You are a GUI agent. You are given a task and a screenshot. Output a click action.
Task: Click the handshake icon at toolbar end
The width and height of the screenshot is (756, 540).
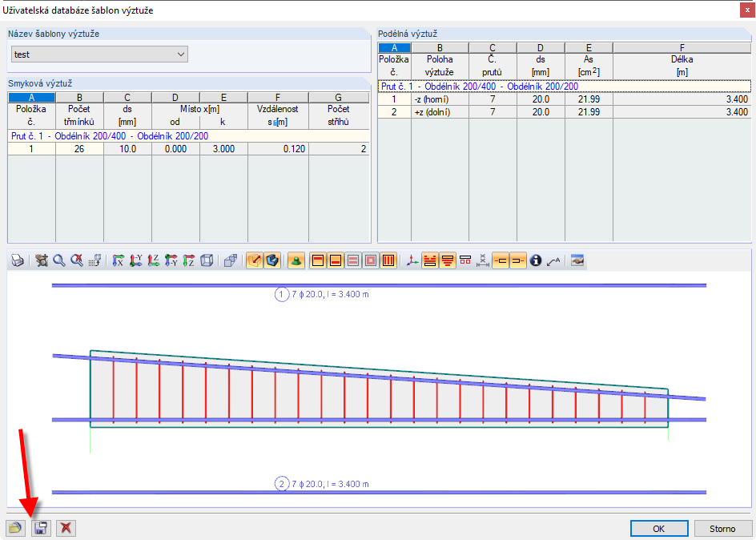[577, 261]
